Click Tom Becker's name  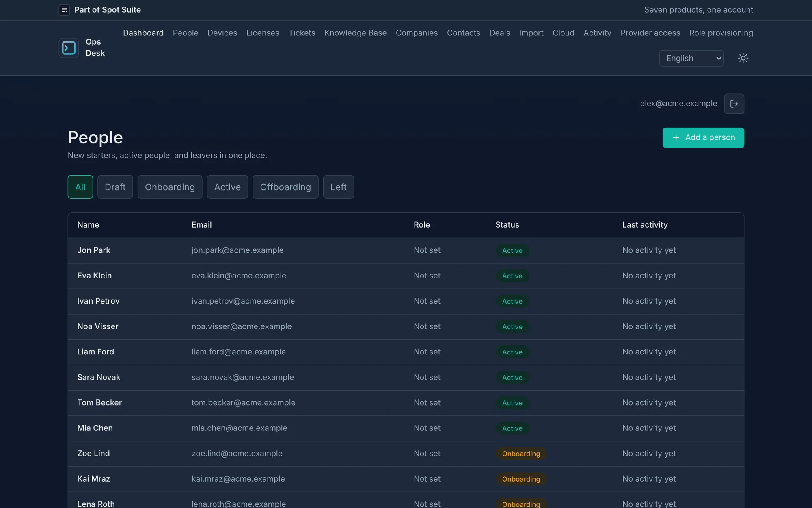click(99, 403)
